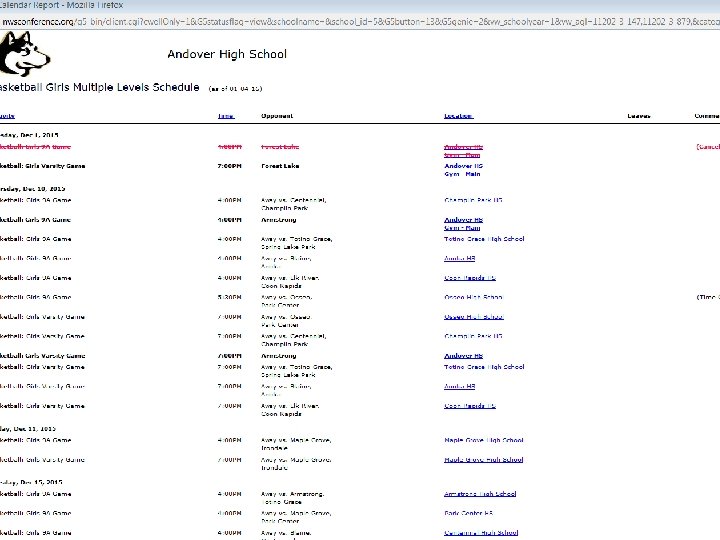Click the Event column header link

click(x=7, y=116)
